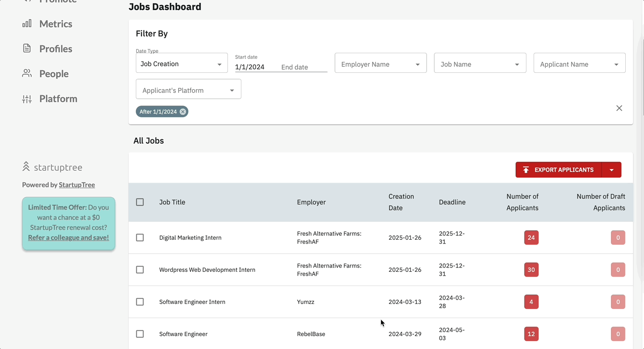This screenshot has height=349, width=644.
Task: Check the RebelBase Software Engineer row checkbox
Action: click(140, 334)
